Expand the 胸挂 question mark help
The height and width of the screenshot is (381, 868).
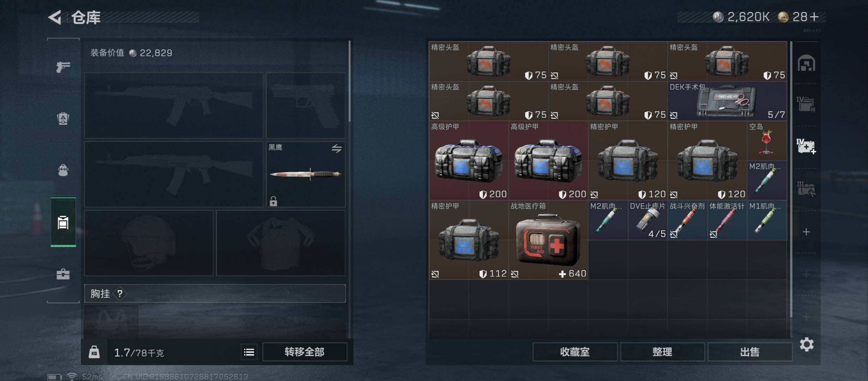coord(120,294)
